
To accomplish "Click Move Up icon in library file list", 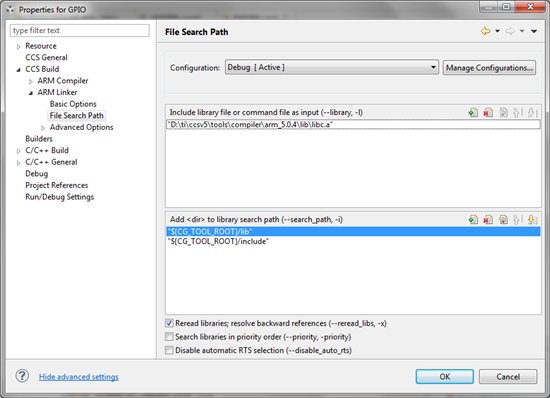I will tap(517, 113).
